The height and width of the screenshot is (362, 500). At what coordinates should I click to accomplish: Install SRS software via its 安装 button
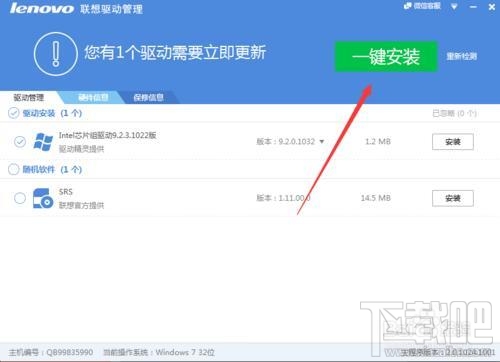pyautogui.click(x=453, y=198)
